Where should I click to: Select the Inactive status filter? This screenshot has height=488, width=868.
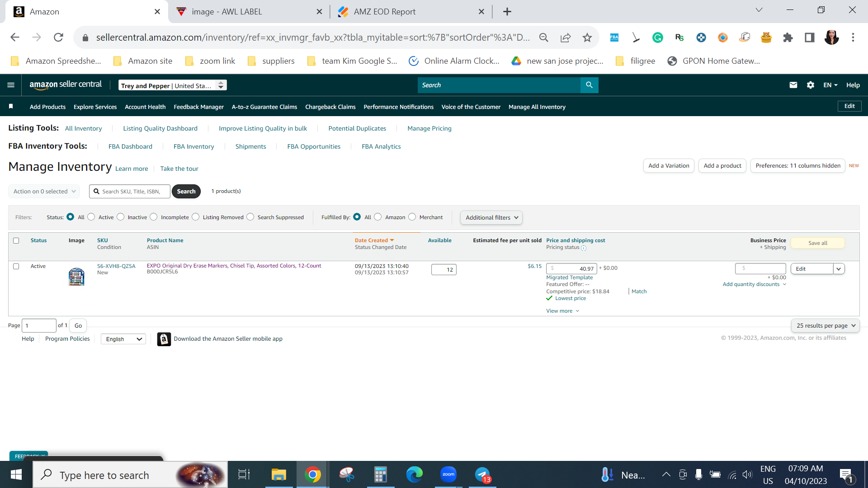coord(120,217)
